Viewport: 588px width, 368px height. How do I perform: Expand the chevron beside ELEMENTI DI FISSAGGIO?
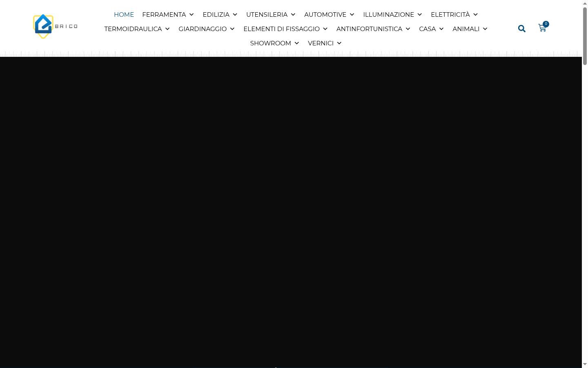coord(325,29)
